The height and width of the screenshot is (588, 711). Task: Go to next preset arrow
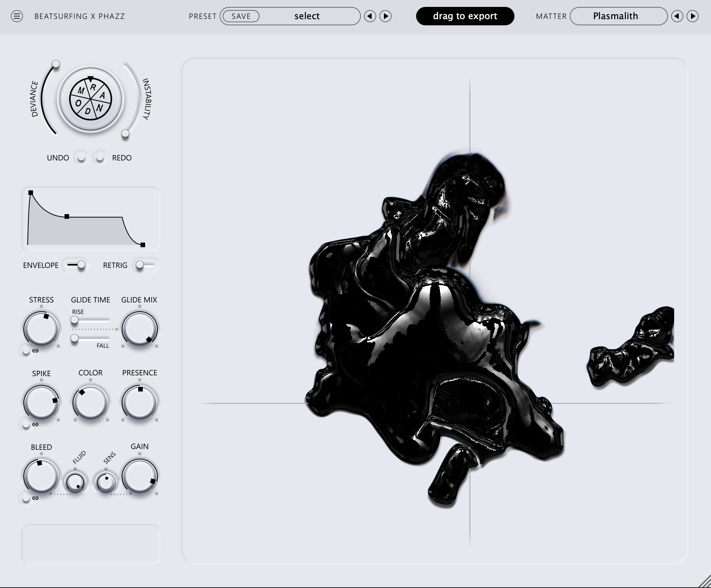(385, 16)
